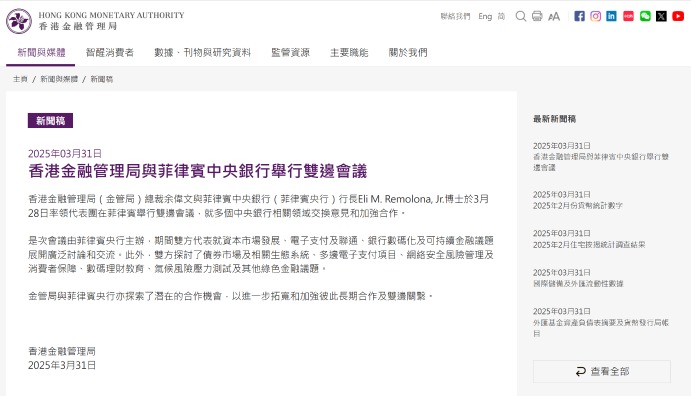The image size is (691, 396).
Task: Open sidebar link 香港金融管理局與菲律賓中央銀行舉行雙邊會議
Action: 601,162
